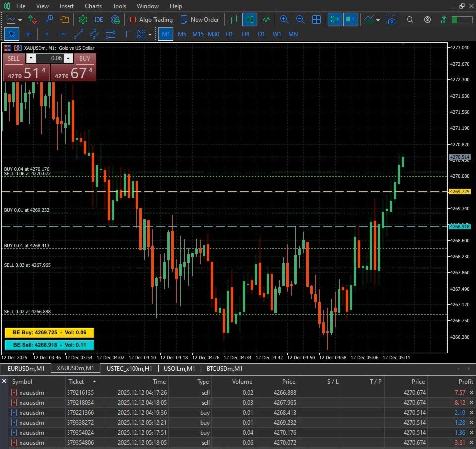
Task: Tile windows with grid icon
Action: 316,20
